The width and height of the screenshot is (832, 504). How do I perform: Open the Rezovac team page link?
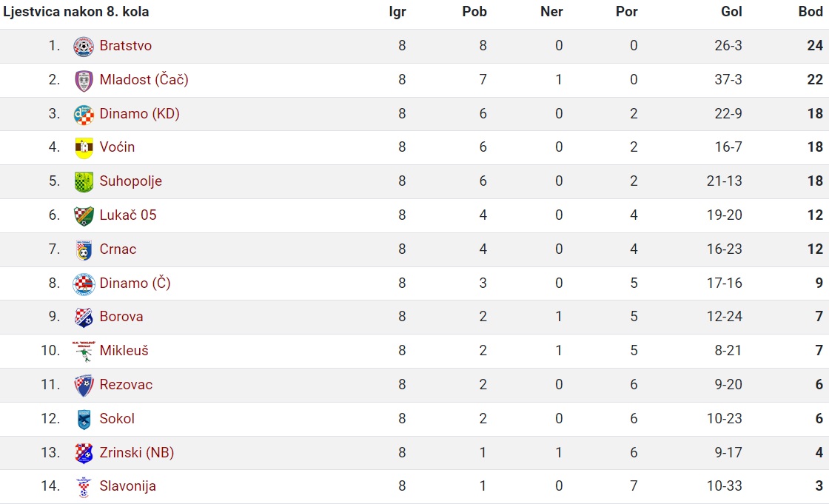126,385
